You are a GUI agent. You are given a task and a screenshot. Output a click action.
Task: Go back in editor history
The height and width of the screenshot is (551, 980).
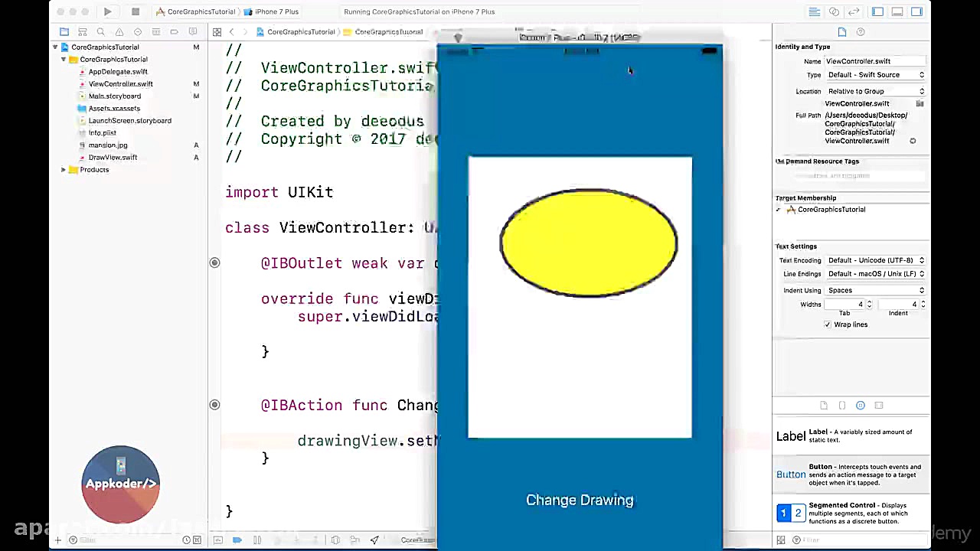click(x=232, y=31)
